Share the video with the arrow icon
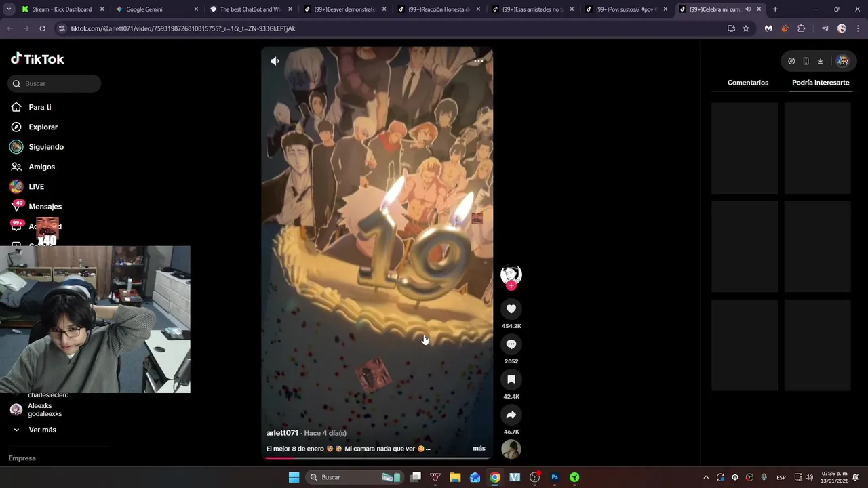The width and height of the screenshot is (868, 488). click(x=511, y=415)
